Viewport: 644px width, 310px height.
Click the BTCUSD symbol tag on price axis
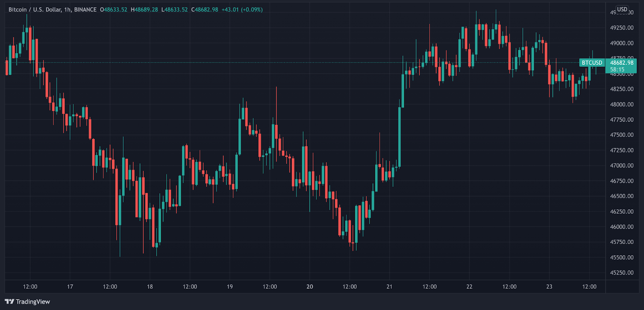[x=592, y=62]
